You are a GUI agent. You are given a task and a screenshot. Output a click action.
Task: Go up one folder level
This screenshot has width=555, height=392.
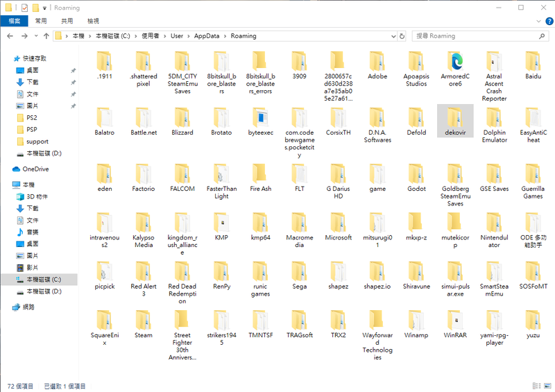tap(46, 36)
